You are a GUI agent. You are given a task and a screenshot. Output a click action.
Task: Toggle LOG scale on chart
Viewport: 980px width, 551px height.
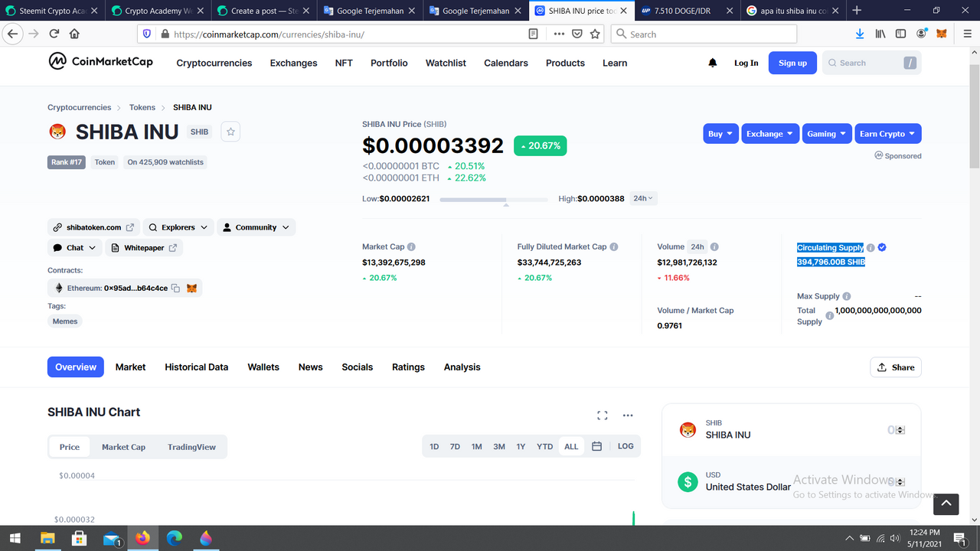coord(626,446)
